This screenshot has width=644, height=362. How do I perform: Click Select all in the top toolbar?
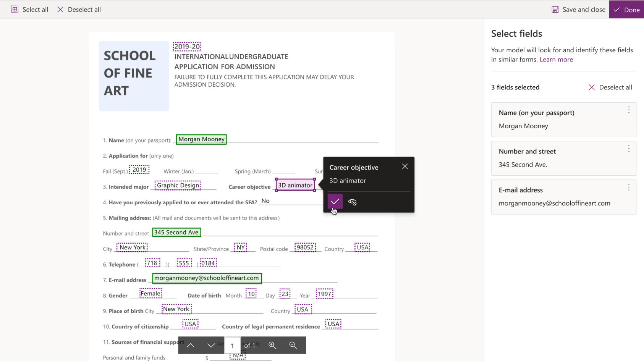[35, 9]
